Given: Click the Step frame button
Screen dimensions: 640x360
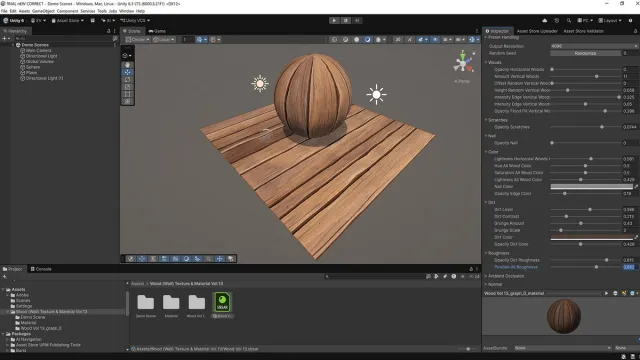Looking at the screenshot, I should (x=357, y=20).
